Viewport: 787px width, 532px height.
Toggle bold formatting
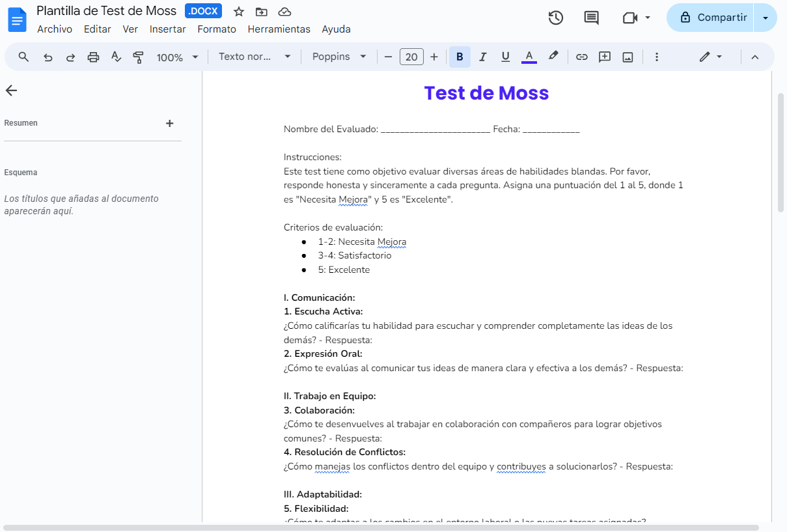tap(460, 57)
